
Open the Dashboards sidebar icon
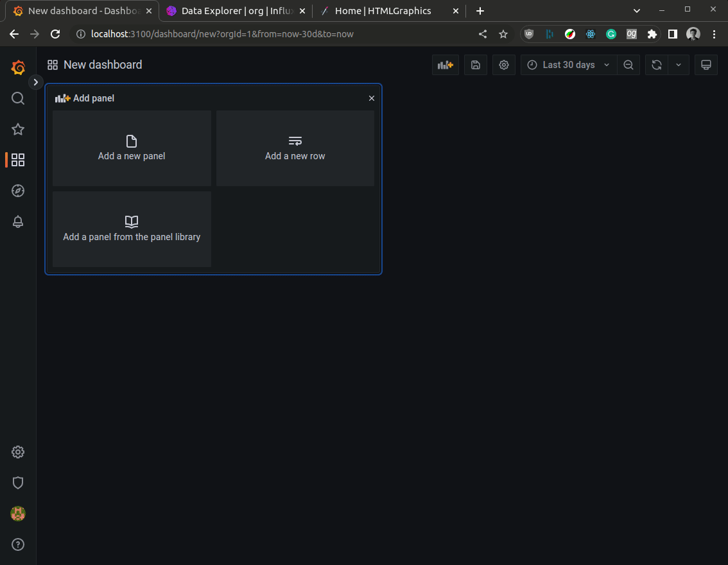coord(18,160)
